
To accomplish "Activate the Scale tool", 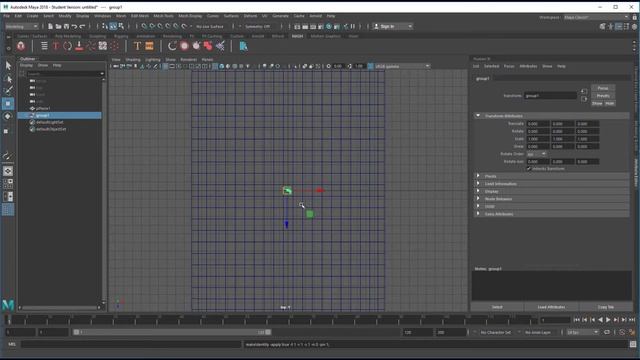I will click(x=6, y=131).
